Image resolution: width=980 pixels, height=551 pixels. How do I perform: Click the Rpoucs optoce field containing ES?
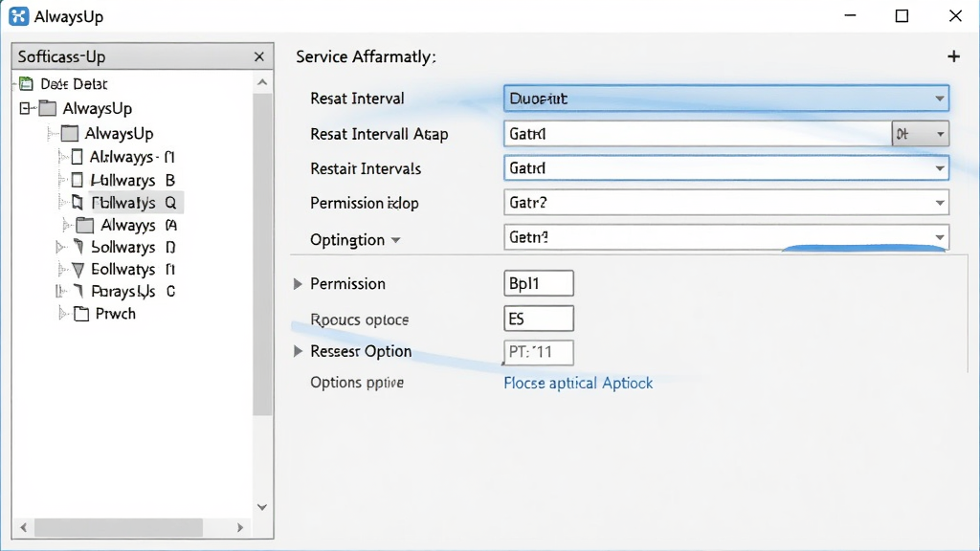tap(539, 319)
